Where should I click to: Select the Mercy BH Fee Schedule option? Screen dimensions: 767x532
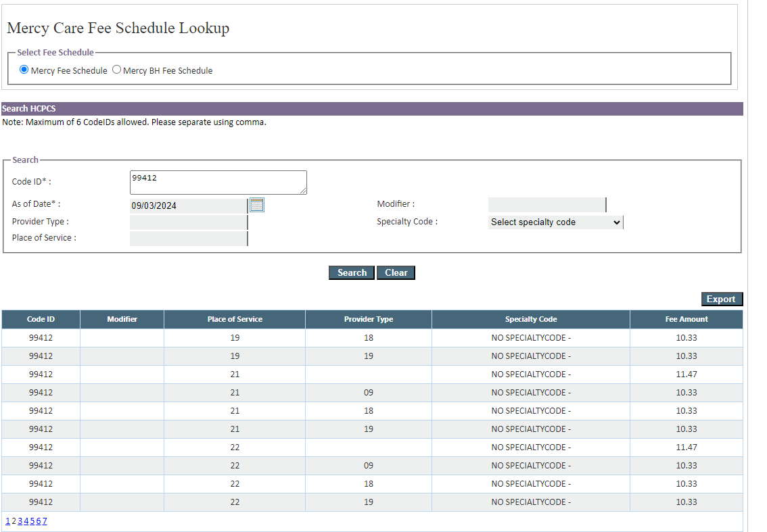pos(116,70)
